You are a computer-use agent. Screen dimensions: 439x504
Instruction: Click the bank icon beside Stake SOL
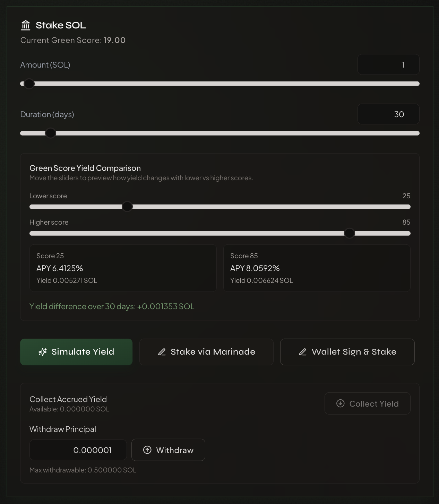[26, 25]
